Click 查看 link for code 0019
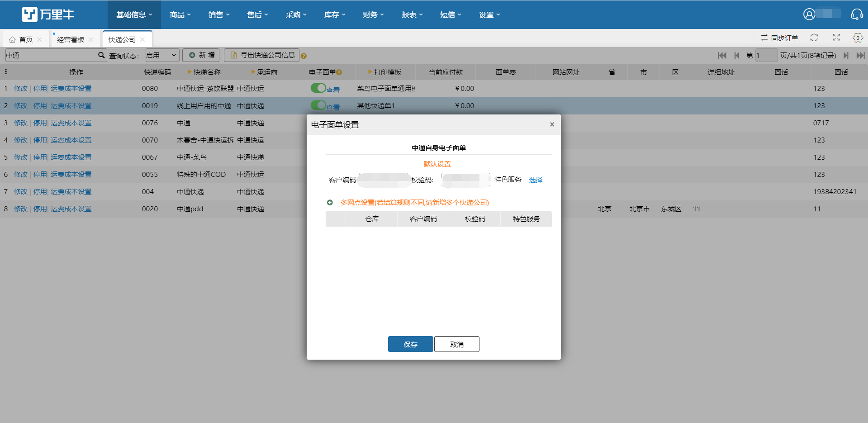The width and height of the screenshot is (868, 423). pyautogui.click(x=333, y=107)
